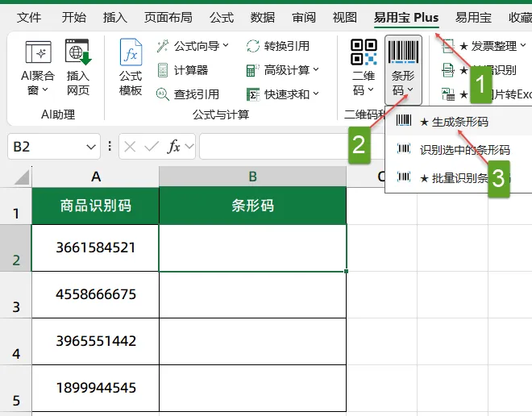Click the 转换引用 tool
The image size is (532, 416).
[x=277, y=46]
